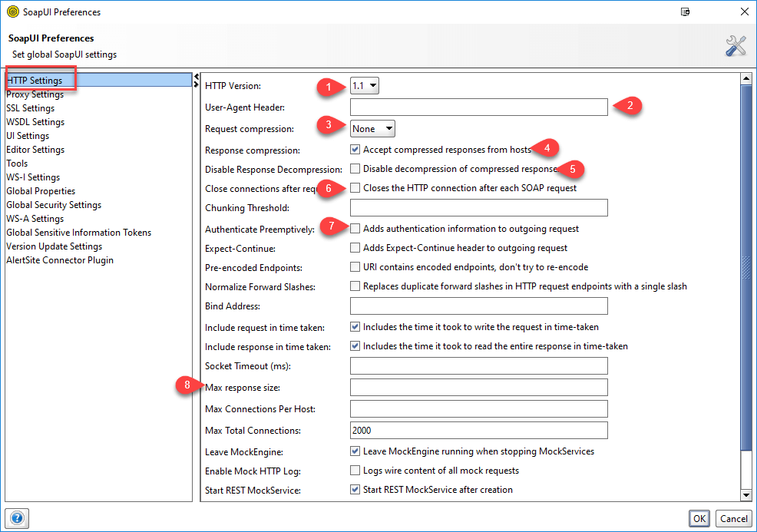Click the help question mark icon
757x532 pixels.
[18, 518]
